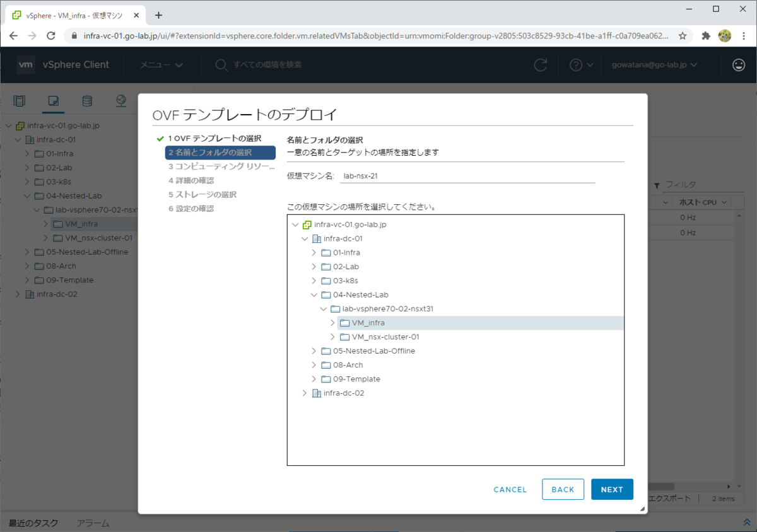Viewport: 757px width, 532px height.
Task: Select 08-Arch in left navigator
Action: 61,266
